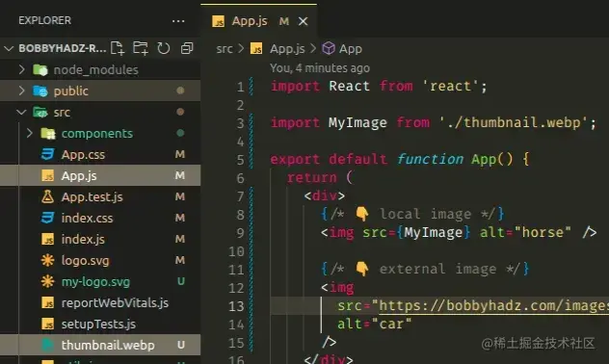609x364 pixels.
Task: Select thumbnail.webp in the file tree
Action: click(100, 346)
